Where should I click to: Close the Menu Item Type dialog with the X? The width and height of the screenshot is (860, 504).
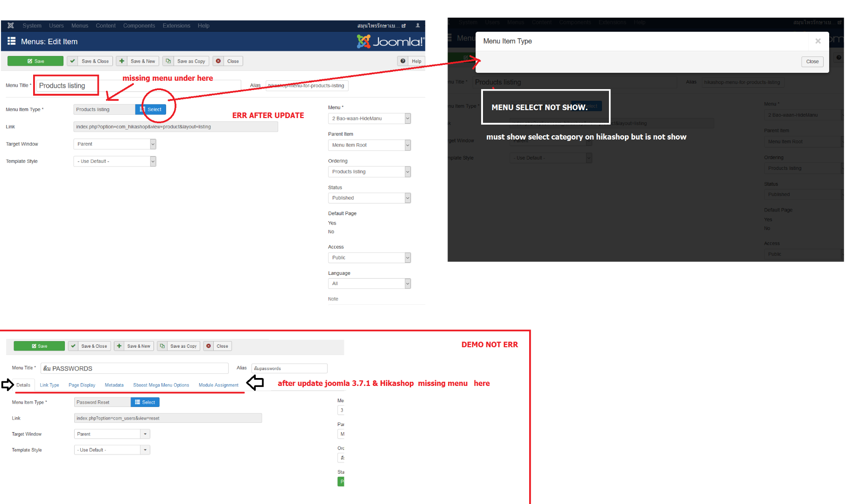click(x=818, y=41)
